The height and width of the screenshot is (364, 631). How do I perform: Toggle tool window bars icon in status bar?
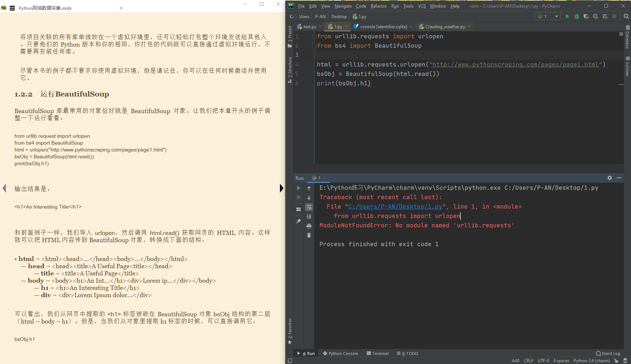pyautogui.click(x=290, y=361)
